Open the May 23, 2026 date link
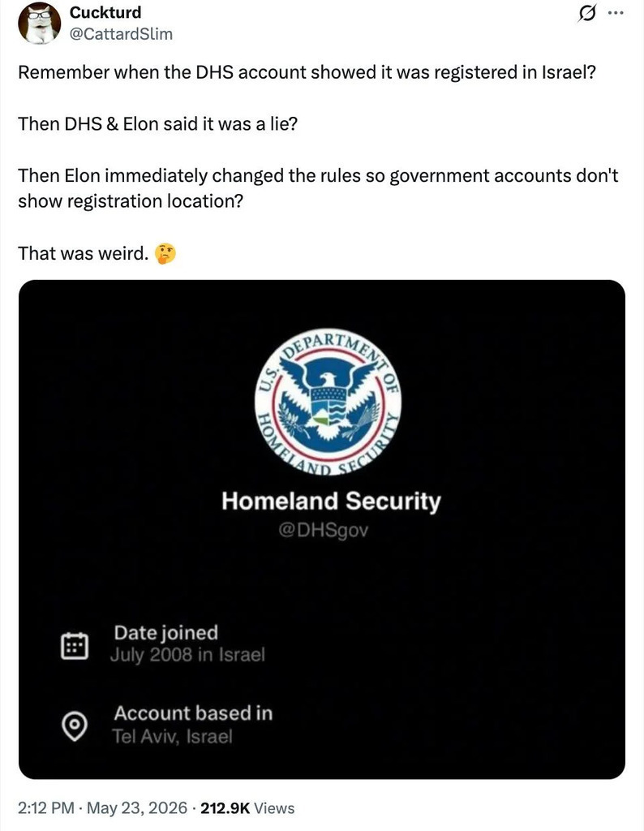 136,807
